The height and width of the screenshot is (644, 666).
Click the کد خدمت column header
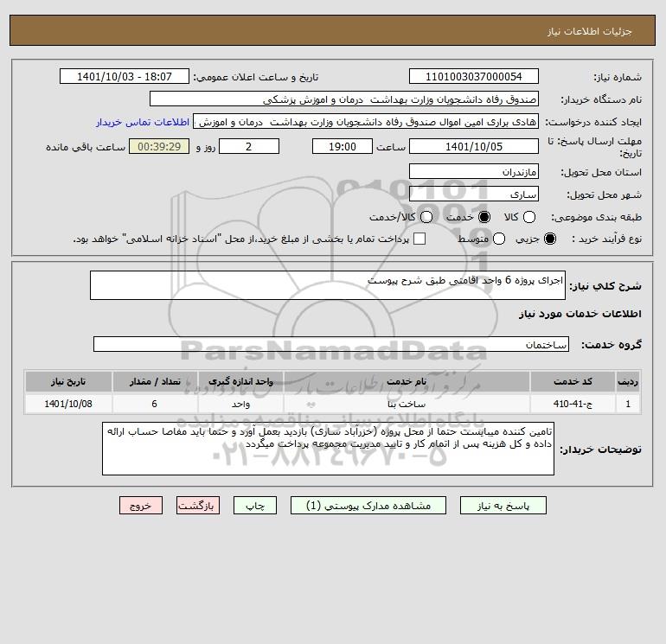(x=573, y=381)
